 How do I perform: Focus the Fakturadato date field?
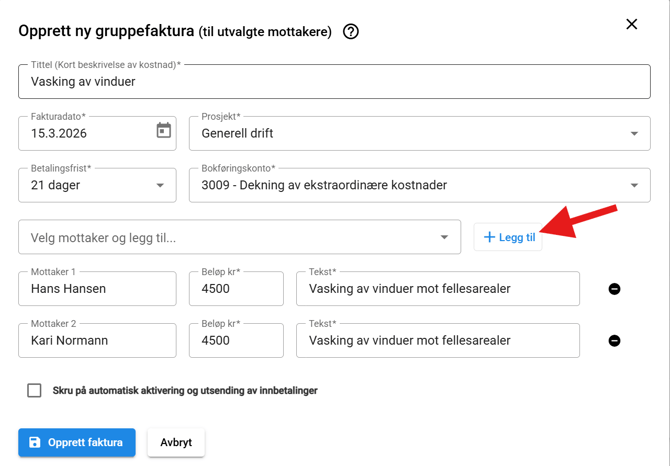click(85, 133)
